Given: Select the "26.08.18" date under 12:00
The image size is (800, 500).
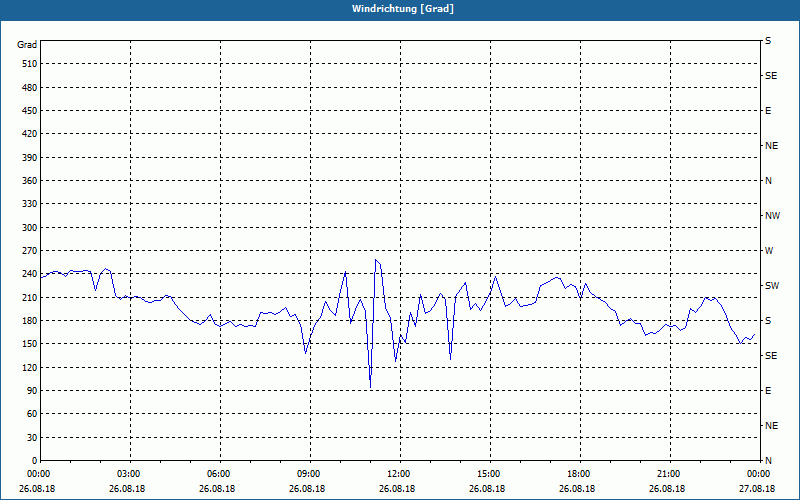Looking at the screenshot, I should point(397,489).
